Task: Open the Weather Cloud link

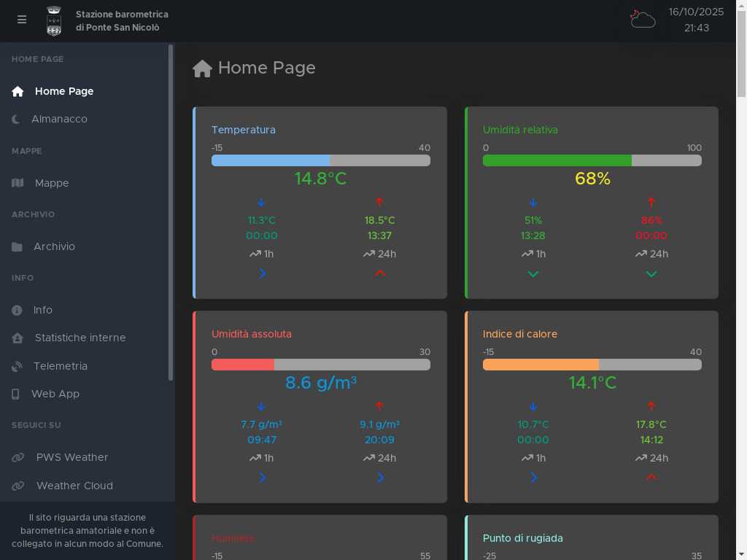Action: tap(74, 486)
